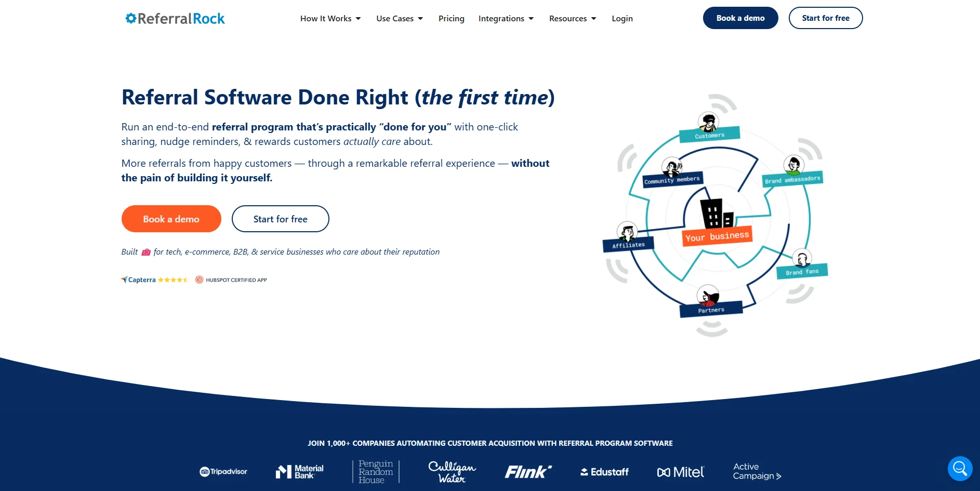Expand the How It Works dropdown
The width and height of the screenshot is (980, 491).
tap(330, 19)
